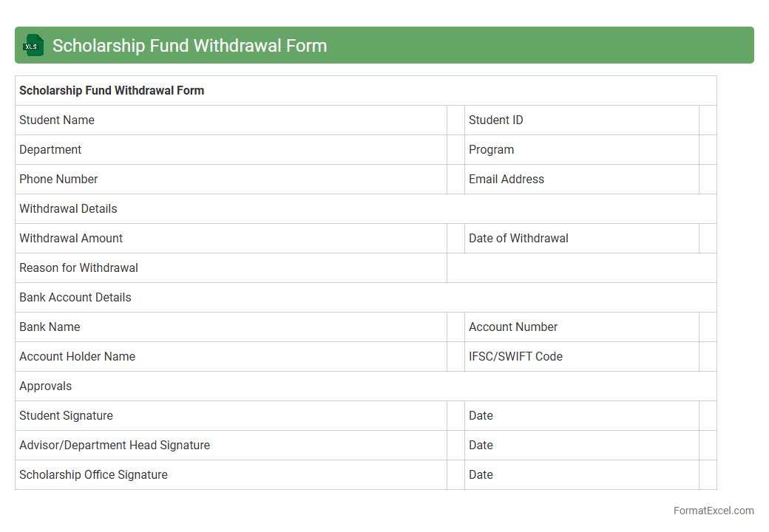
Task: Select the Phone Number cell
Action: [x=231, y=180]
